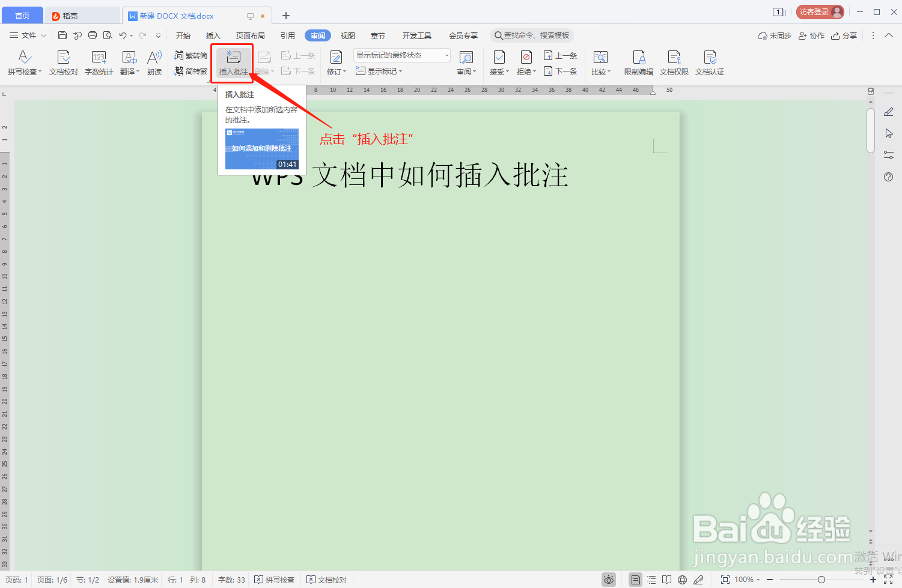Open the settings sliders icon in sidebar

click(x=889, y=155)
